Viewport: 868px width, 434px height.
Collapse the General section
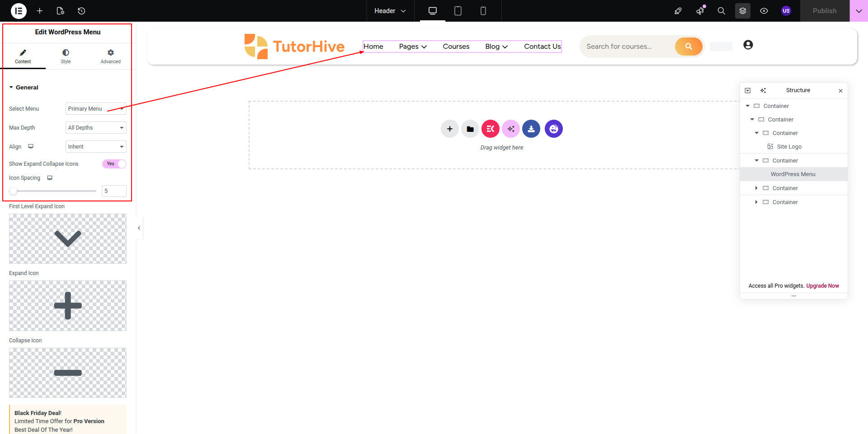click(x=11, y=88)
